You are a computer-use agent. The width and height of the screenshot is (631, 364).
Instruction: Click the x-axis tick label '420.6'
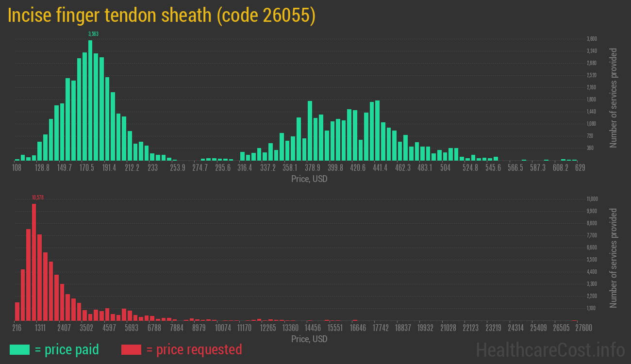358,168
